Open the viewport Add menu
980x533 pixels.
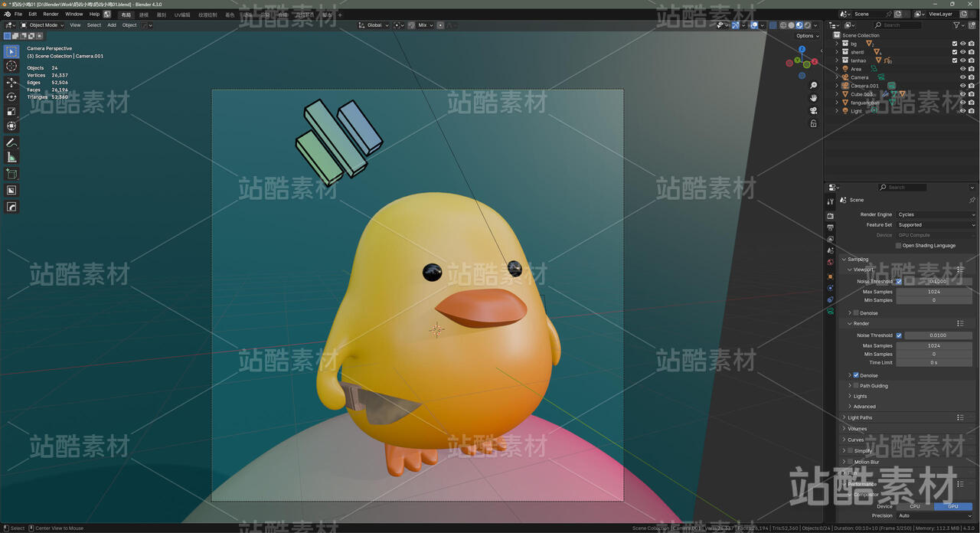coord(112,25)
